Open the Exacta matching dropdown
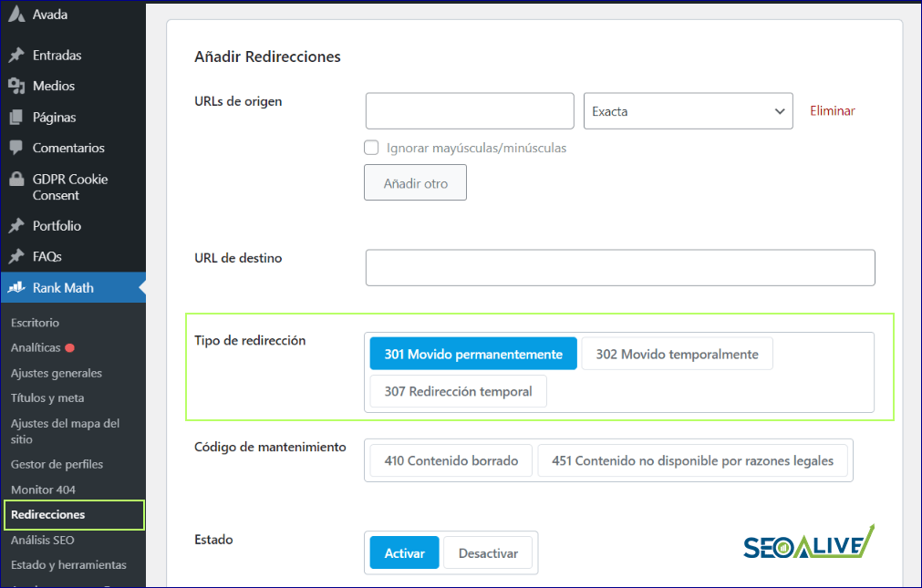 click(688, 110)
